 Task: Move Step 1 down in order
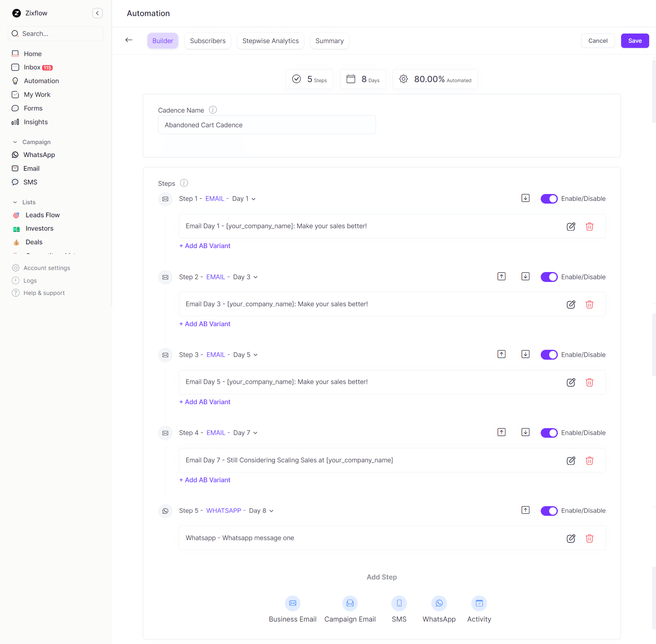[x=525, y=198]
